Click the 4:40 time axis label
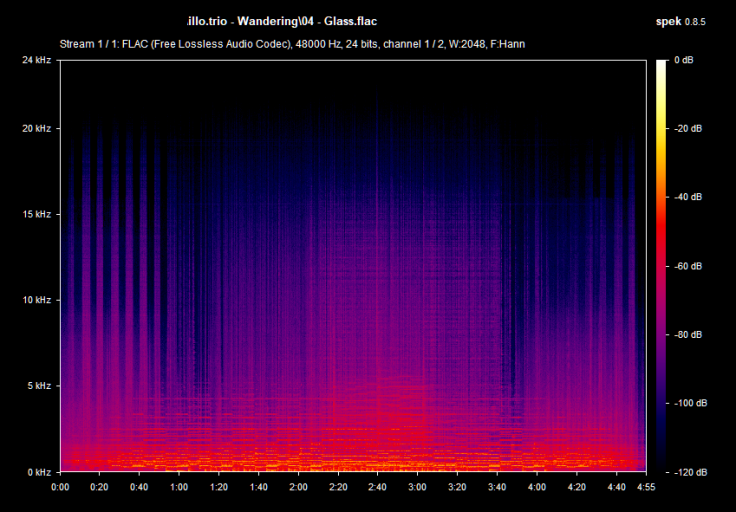 click(x=616, y=487)
